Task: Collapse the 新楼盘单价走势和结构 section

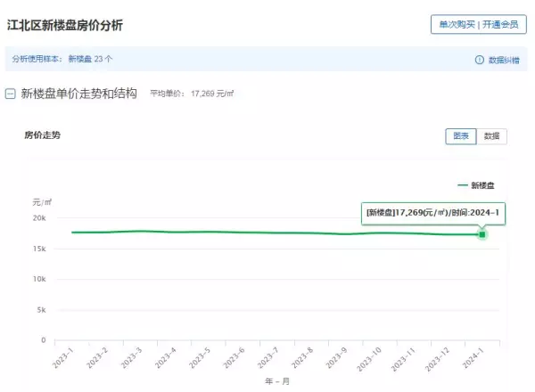Action: (x=10, y=94)
